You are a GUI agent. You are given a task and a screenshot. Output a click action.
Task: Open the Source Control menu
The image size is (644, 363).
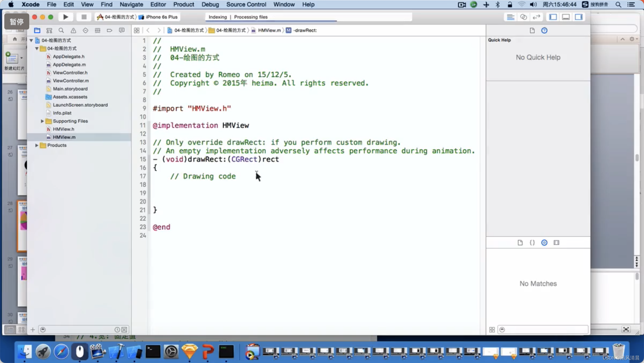point(246,4)
